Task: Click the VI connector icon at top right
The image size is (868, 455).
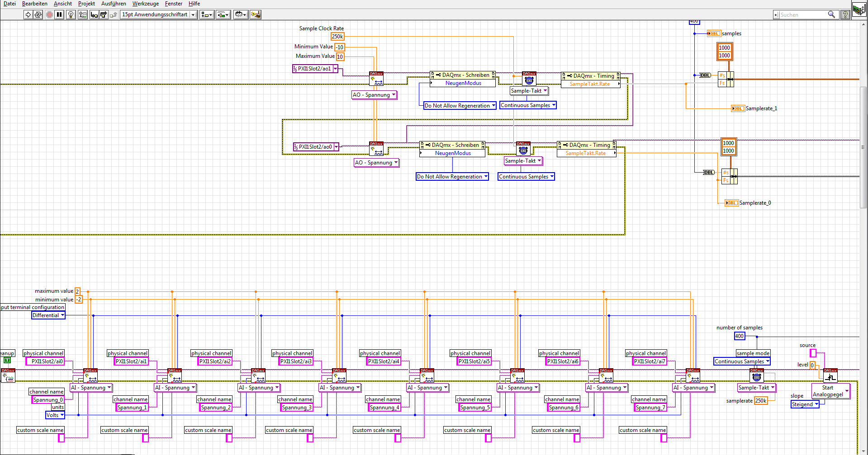Action: 859,9
